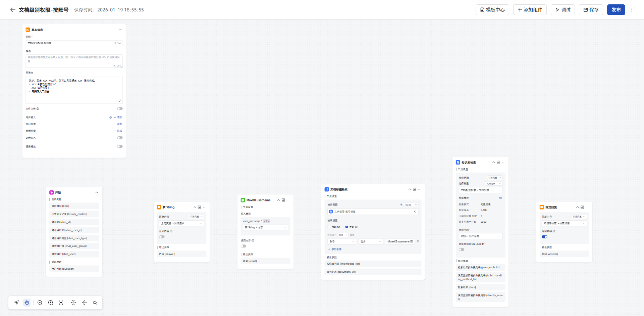Click the 添加条件 link
Screen dimensions: 644x316
pos(335,249)
